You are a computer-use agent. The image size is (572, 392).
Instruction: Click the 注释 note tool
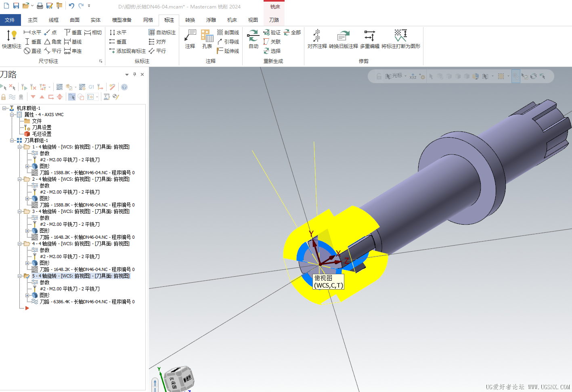190,40
